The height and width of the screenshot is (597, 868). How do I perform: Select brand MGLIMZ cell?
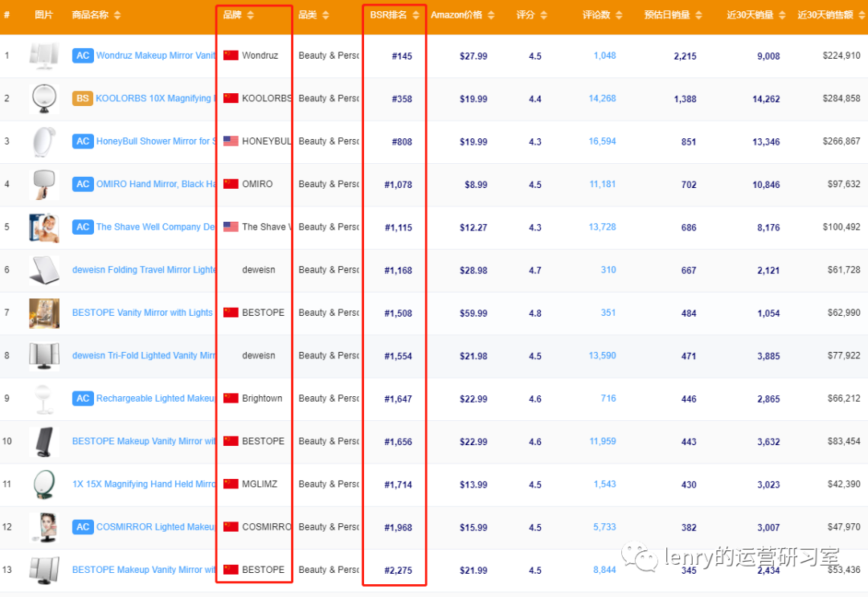260,485
